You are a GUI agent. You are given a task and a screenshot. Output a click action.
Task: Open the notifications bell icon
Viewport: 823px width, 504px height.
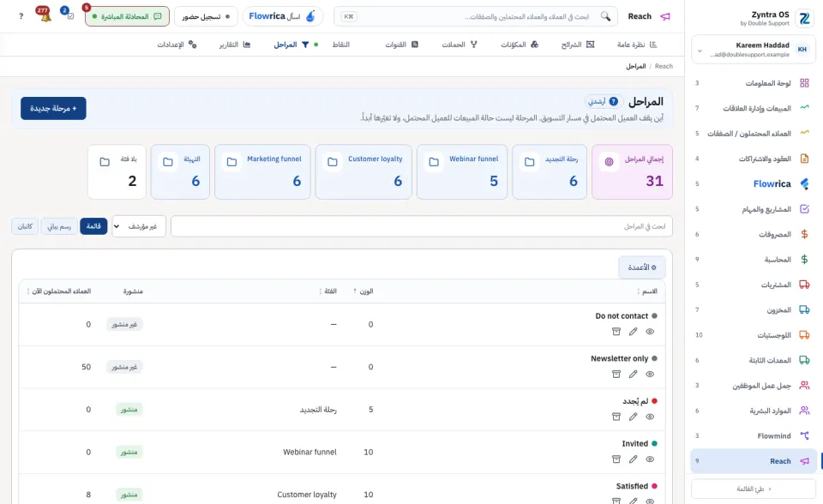point(45,15)
